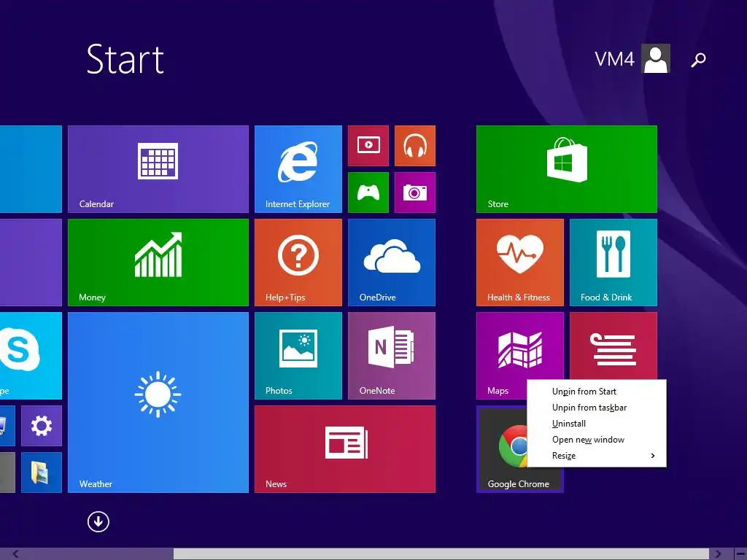
Task: Click the scrollbar left arrow
Action: point(16,554)
